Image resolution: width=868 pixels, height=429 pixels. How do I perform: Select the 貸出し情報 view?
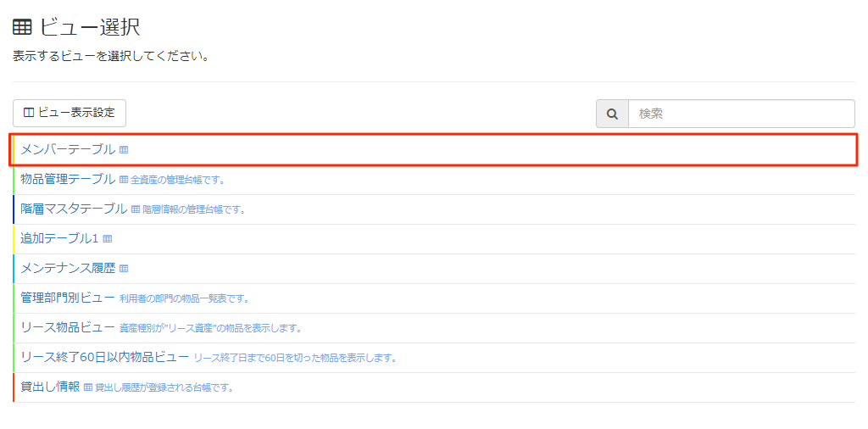tap(50, 387)
